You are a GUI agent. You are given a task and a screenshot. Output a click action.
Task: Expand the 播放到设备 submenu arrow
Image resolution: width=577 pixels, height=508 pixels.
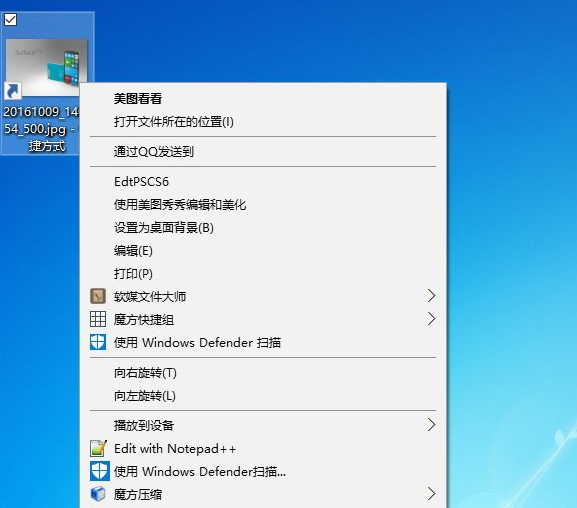click(431, 425)
